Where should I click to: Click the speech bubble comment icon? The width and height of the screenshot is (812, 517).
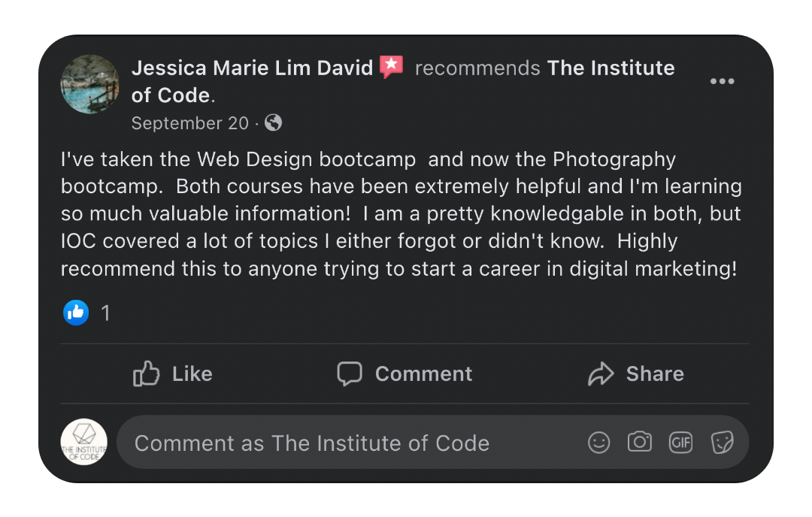pyautogui.click(x=350, y=373)
